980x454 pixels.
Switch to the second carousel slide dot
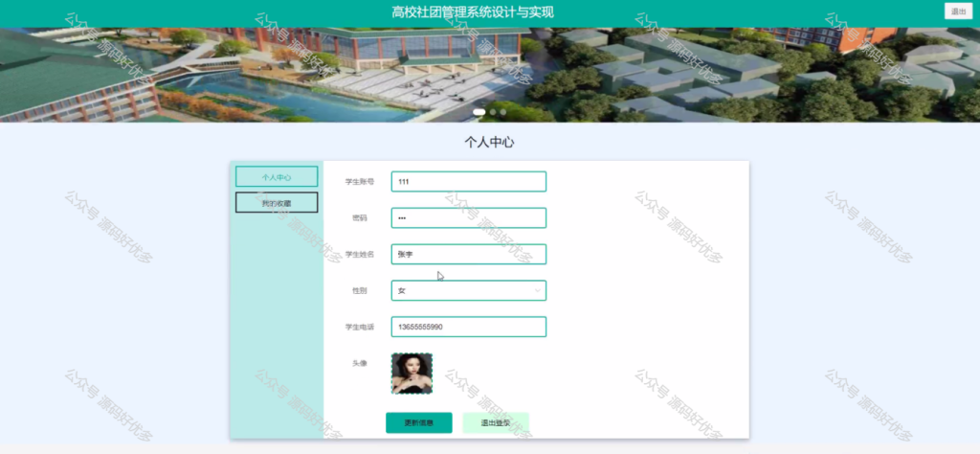pos(493,112)
